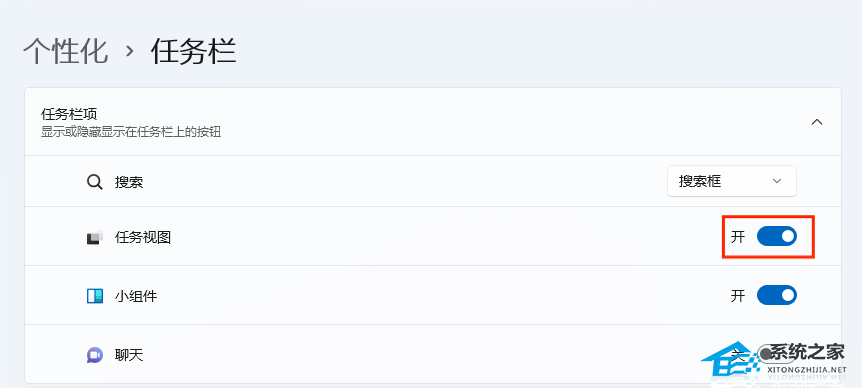Open the 搜索框 dropdown menu
Screen dimensions: 862x388
pyautogui.click(x=731, y=181)
